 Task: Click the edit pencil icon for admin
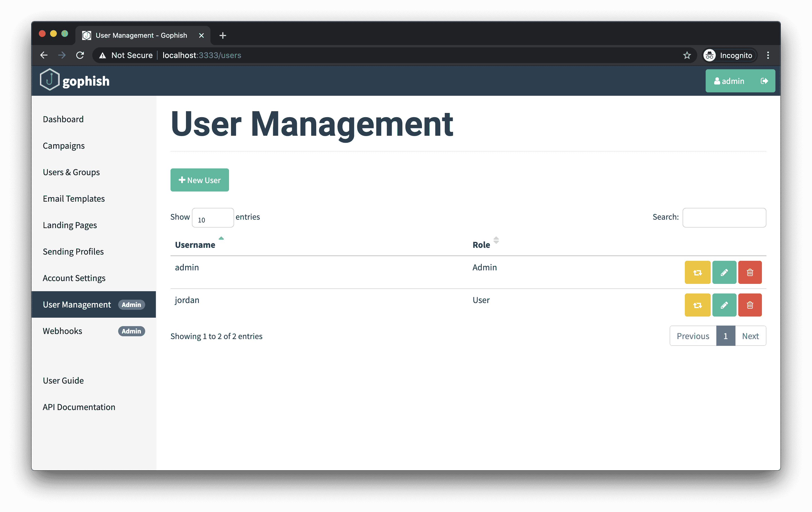point(724,272)
